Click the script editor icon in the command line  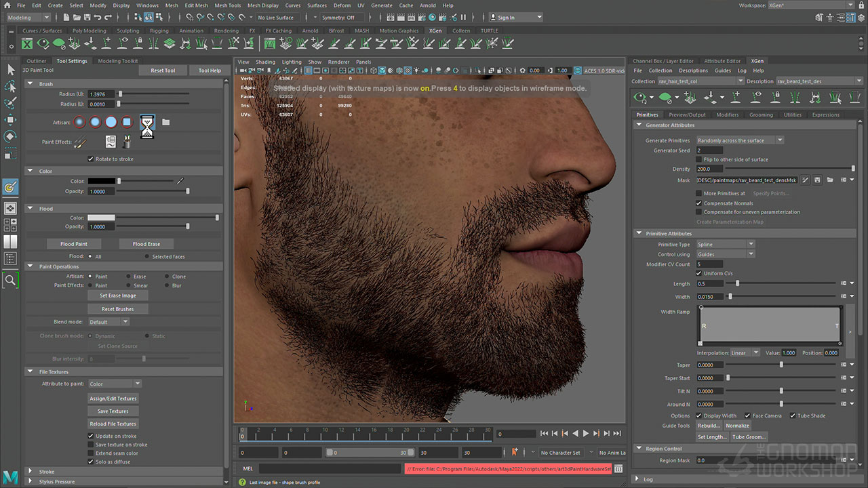(x=618, y=468)
